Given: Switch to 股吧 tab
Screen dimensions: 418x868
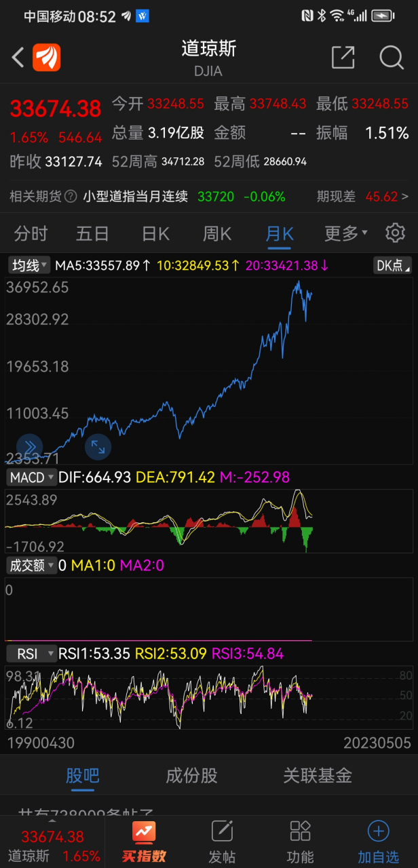Looking at the screenshot, I should (82, 775).
